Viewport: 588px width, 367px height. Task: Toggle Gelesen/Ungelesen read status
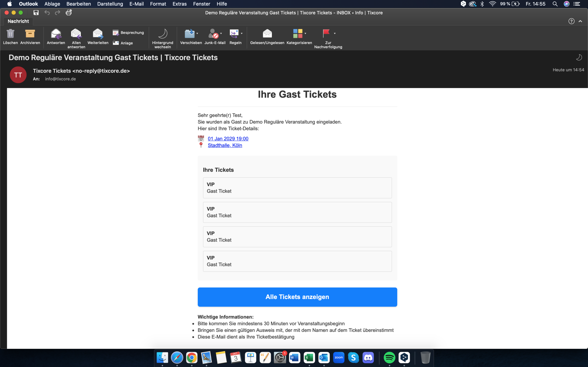[x=267, y=33]
